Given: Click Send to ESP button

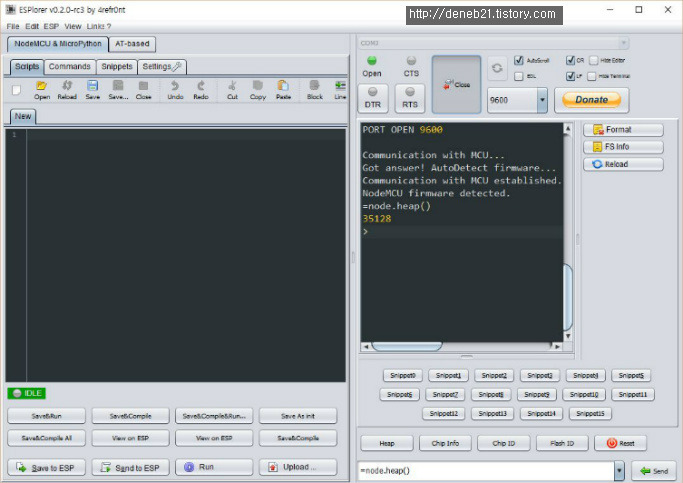Looking at the screenshot, I should (x=130, y=467).
